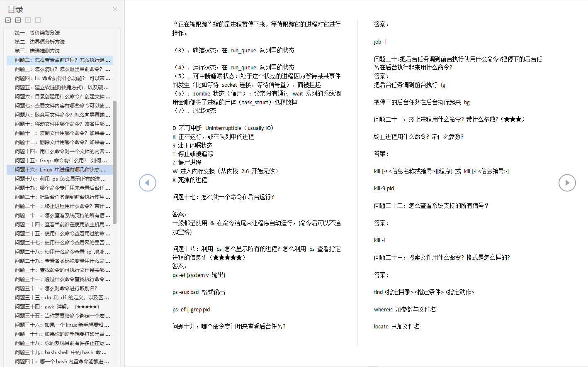Click the line D 不可中断 Uninterruptible
Screen dimensions: 588x367
click(x=223, y=128)
